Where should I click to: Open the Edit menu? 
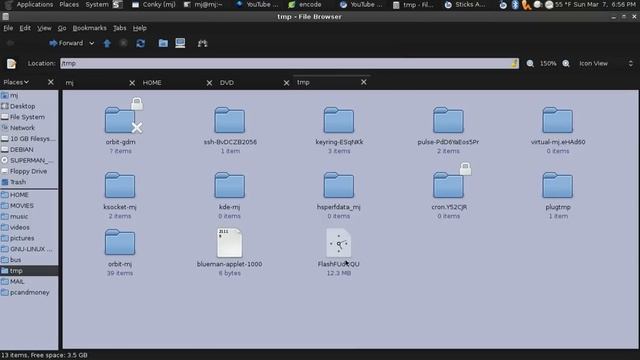pos(25,28)
